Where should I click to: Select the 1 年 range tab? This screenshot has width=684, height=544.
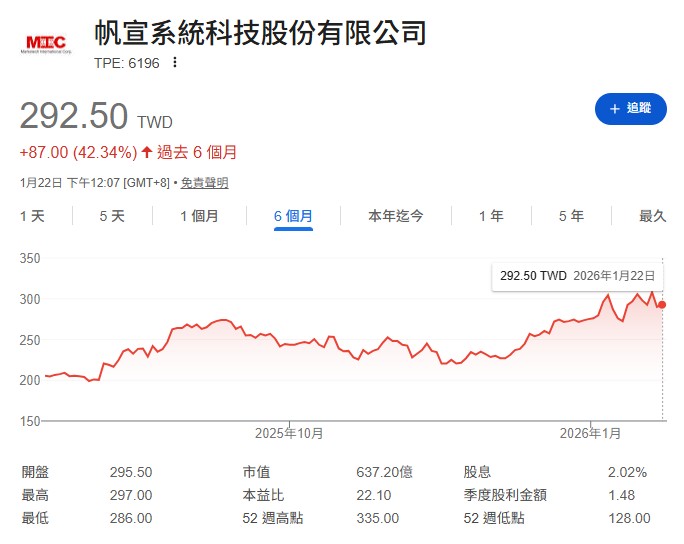pos(491,216)
